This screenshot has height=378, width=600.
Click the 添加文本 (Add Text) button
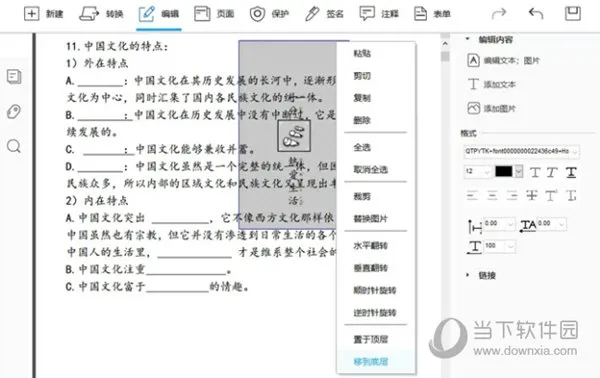[492, 84]
